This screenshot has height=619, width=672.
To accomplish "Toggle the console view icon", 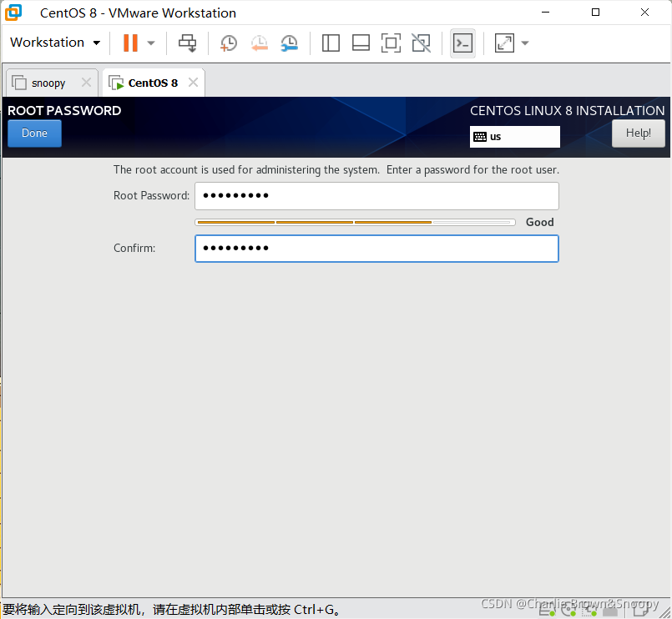I will pos(462,43).
